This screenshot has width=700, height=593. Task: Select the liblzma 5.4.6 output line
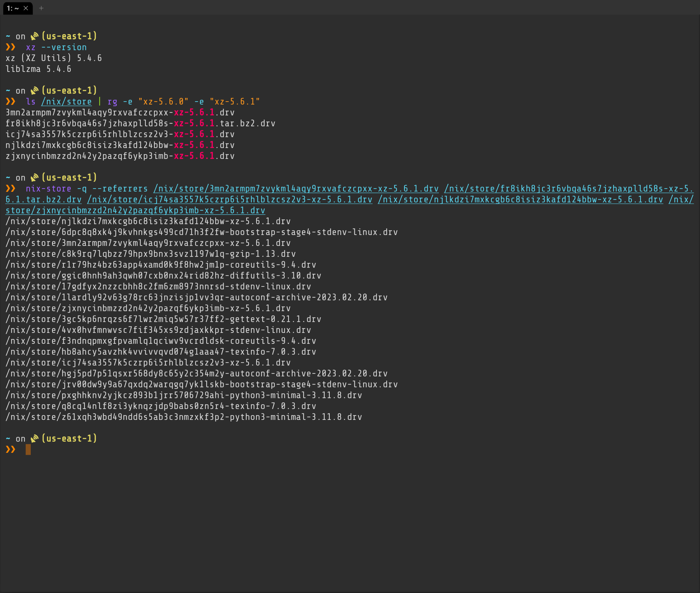coord(39,69)
